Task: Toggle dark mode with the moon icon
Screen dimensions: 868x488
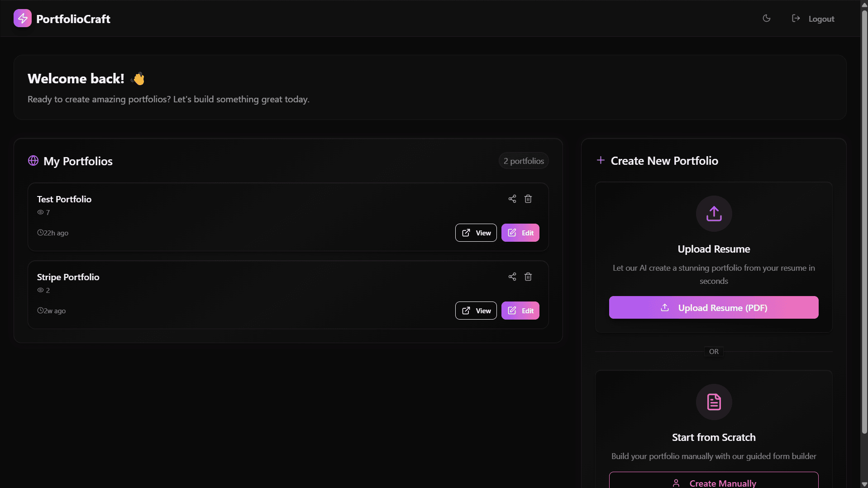Action: click(766, 19)
